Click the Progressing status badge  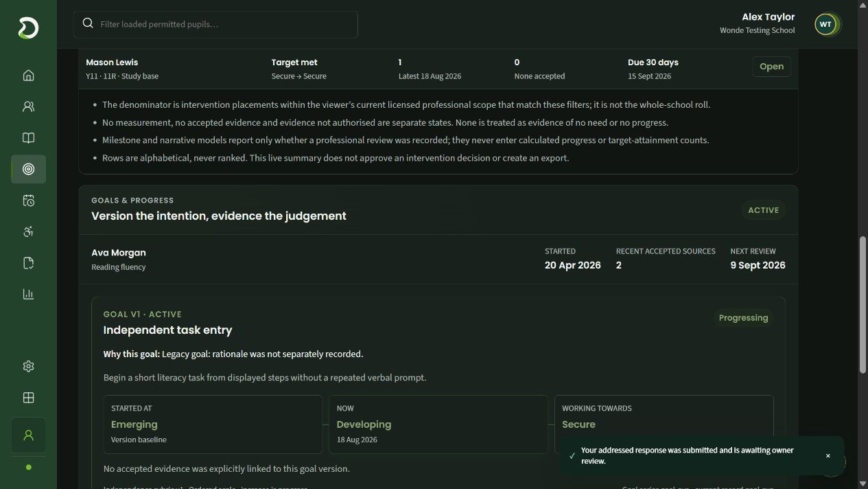[x=743, y=318]
